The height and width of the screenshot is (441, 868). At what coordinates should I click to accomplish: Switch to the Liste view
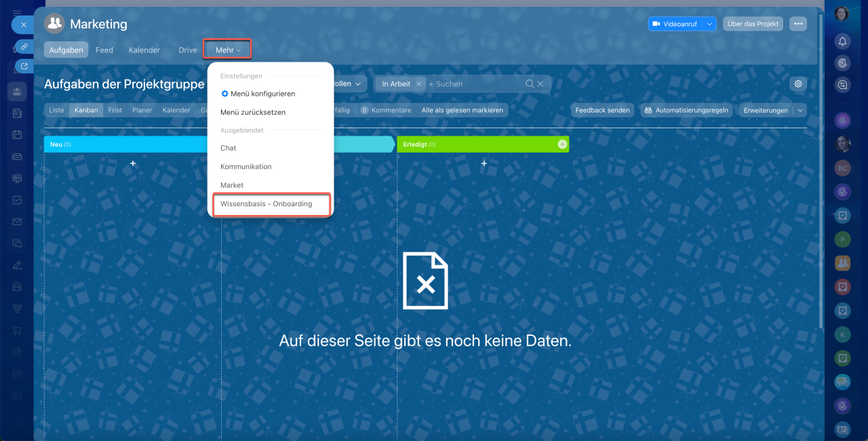(x=56, y=110)
